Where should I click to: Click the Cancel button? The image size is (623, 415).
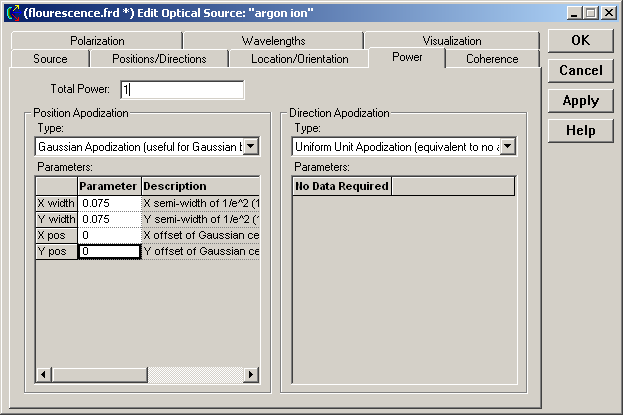580,71
